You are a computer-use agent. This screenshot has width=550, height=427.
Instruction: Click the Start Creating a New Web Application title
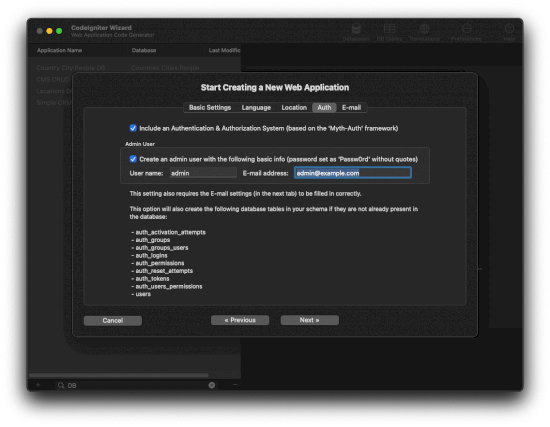[x=275, y=87]
